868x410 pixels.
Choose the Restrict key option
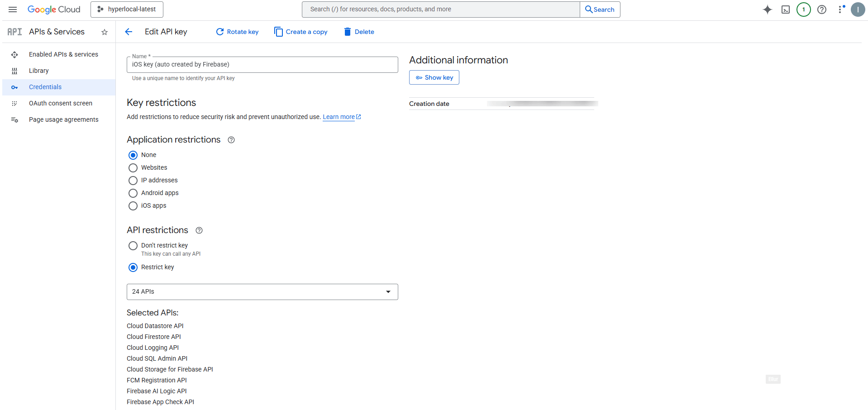coord(133,267)
